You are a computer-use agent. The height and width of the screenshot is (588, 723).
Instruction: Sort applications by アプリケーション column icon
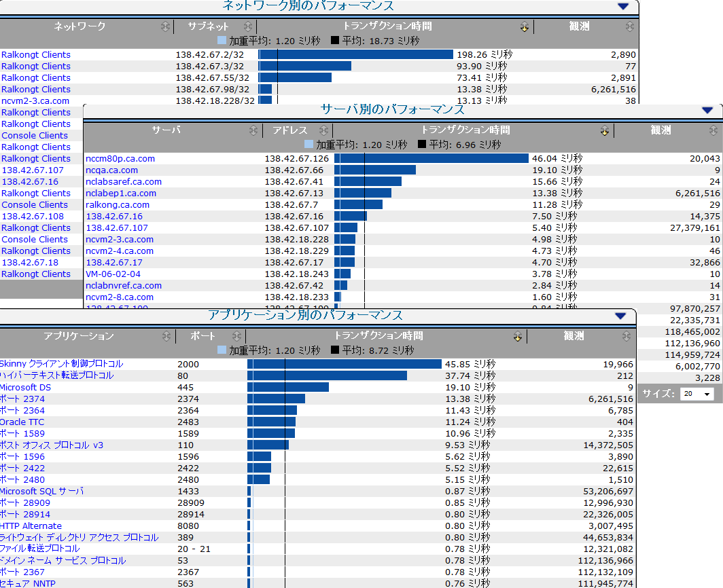(166, 336)
